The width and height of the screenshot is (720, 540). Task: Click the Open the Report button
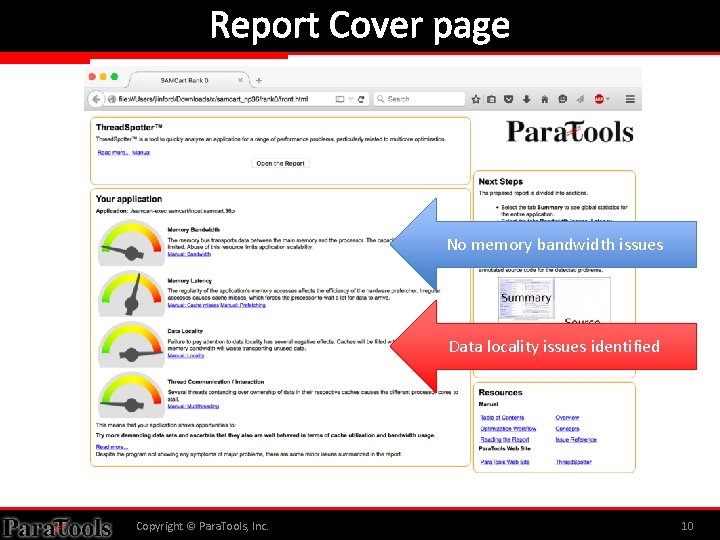(x=281, y=163)
